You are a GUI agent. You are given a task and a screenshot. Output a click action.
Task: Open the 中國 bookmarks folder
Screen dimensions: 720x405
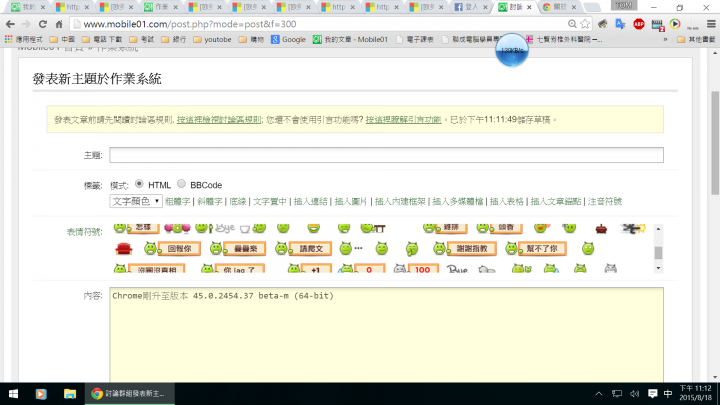(x=62, y=39)
